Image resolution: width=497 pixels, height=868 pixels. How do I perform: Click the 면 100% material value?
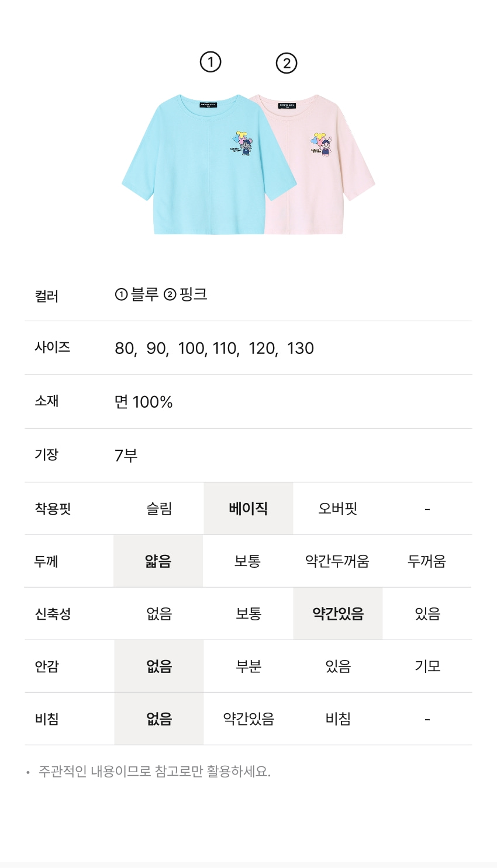[144, 402]
